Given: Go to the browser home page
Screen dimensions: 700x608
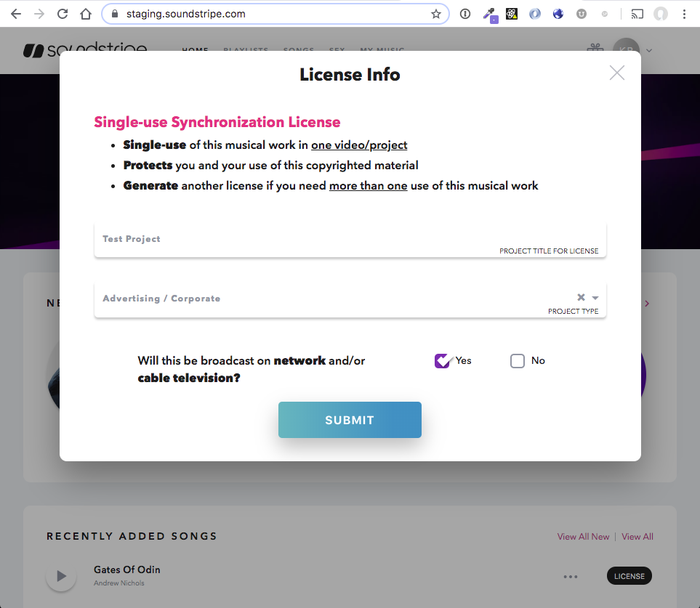Looking at the screenshot, I should (x=86, y=14).
